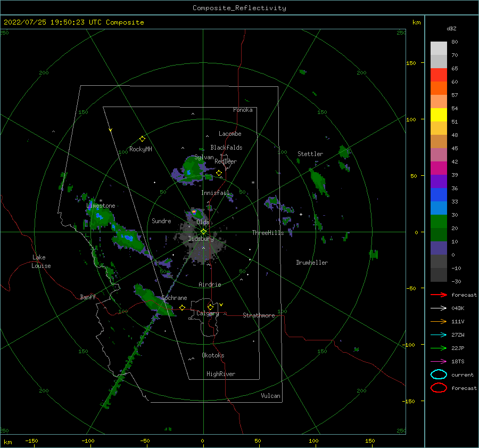Click the HighRiver label

point(221,374)
